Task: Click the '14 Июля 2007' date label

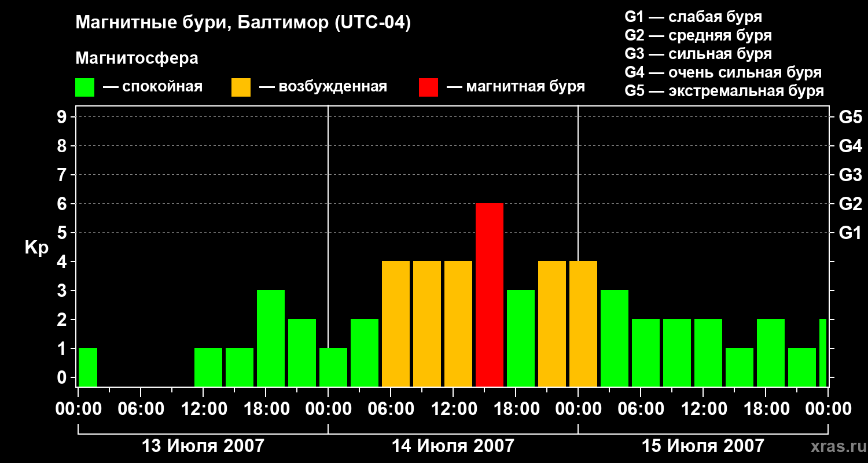Action: tap(453, 446)
